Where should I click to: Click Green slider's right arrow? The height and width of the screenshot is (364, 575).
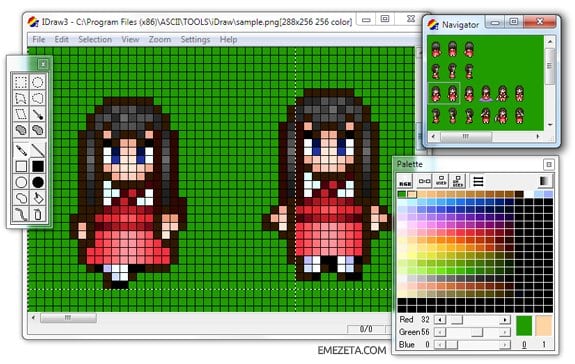(x=505, y=332)
